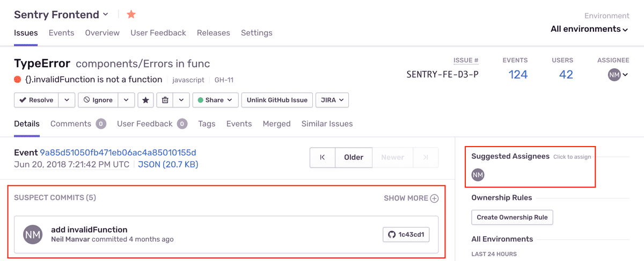Jump to oldest event button
The image size is (644, 261).
[323, 157]
